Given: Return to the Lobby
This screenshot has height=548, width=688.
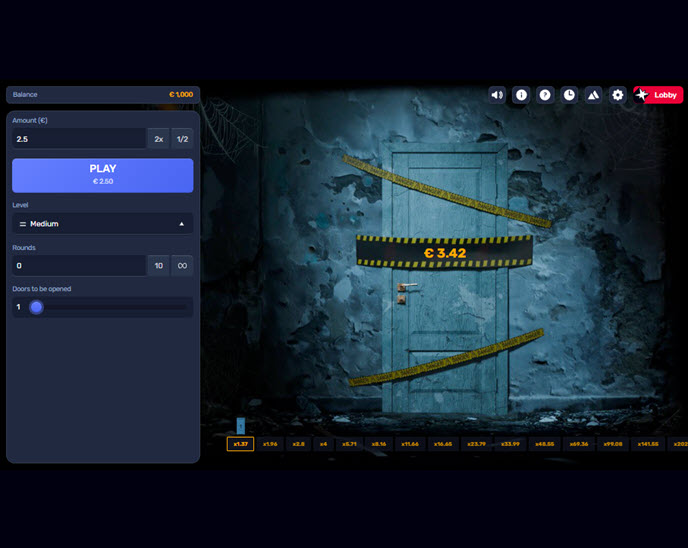Looking at the screenshot, I should click(658, 95).
